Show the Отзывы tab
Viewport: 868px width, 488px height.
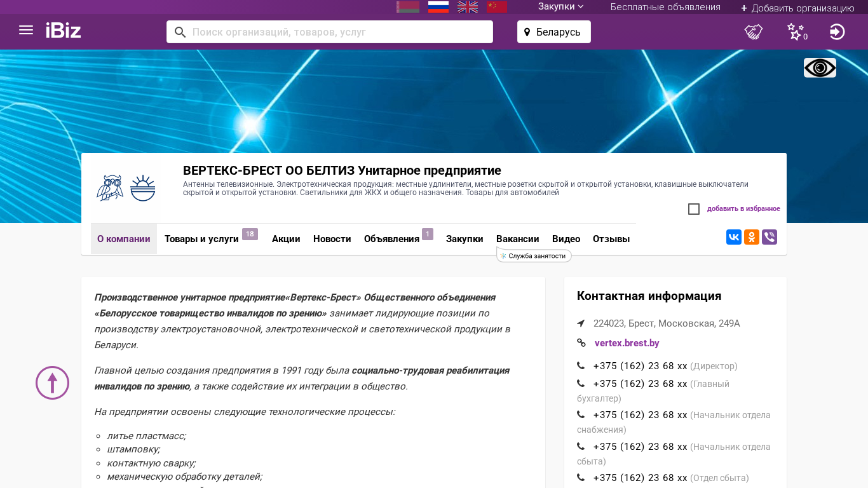[611, 239]
